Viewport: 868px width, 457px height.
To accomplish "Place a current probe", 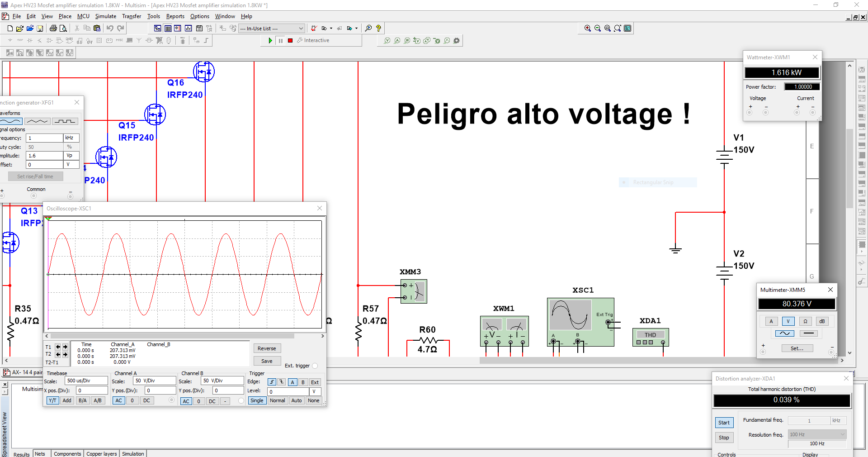I will 397,40.
